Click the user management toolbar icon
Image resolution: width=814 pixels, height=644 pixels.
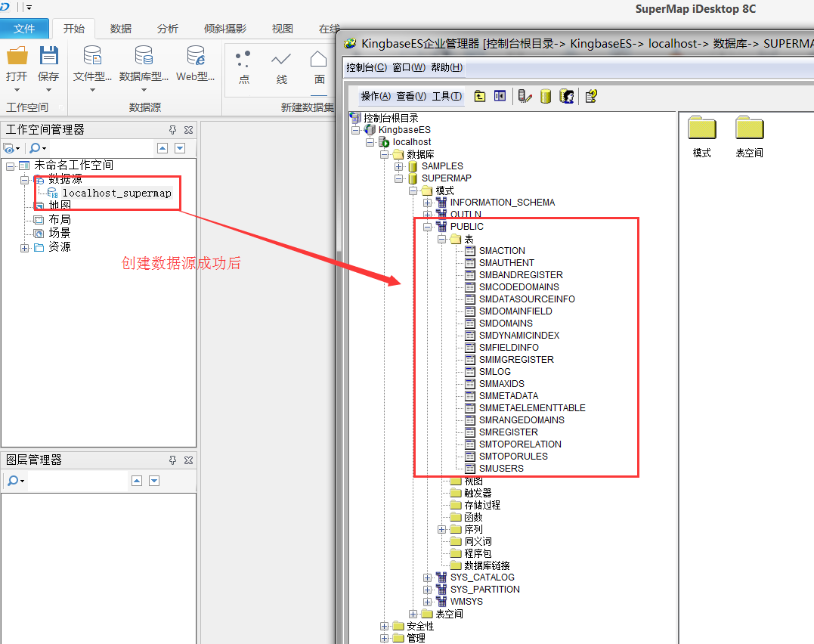pos(567,96)
